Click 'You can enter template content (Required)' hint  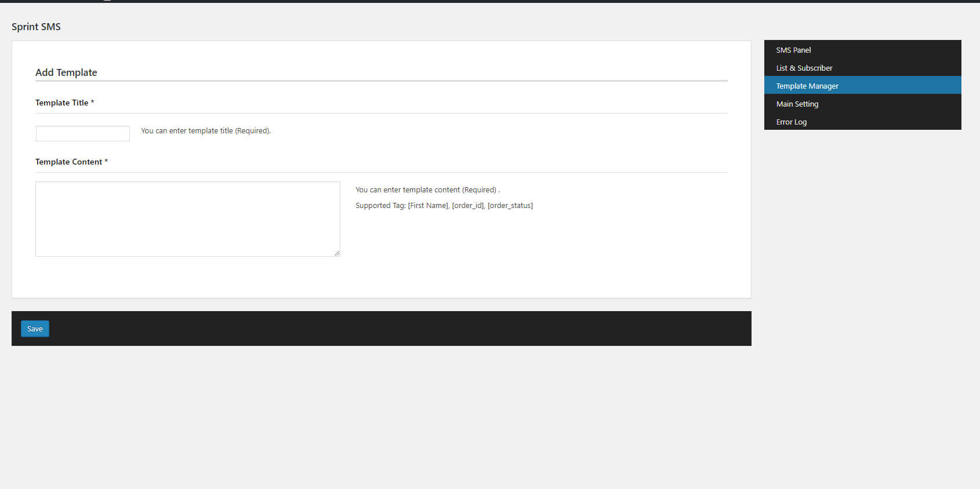pos(427,190)
